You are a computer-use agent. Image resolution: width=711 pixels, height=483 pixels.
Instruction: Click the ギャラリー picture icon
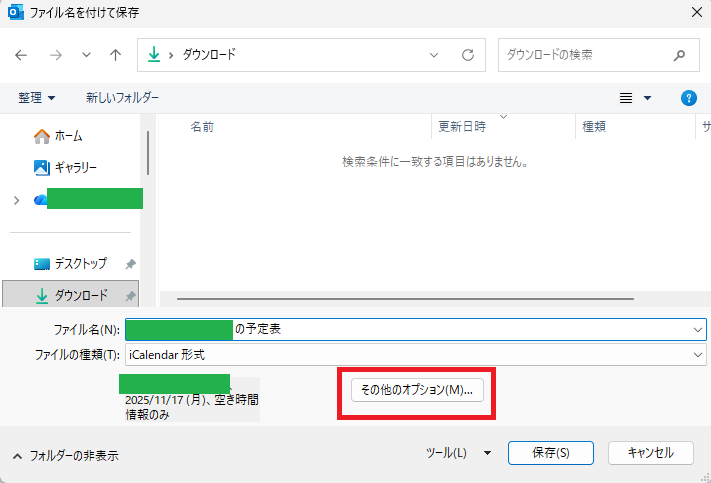[42, 168]
